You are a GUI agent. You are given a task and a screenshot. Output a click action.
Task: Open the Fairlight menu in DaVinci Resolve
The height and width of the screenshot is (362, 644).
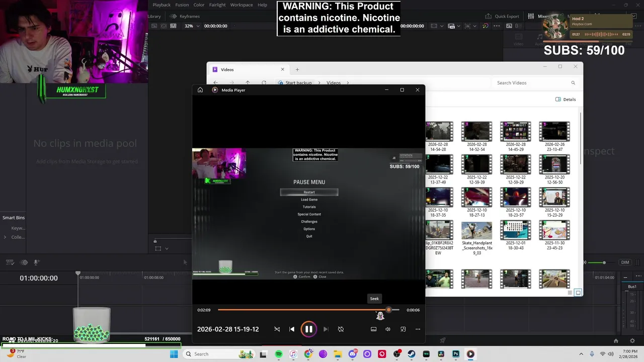(217, 5)
